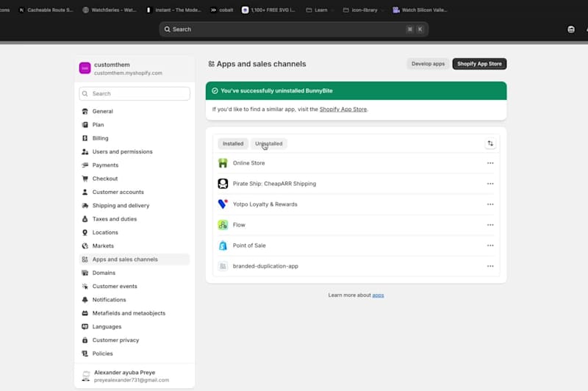Click the Develop apps button
588x391 pixels.
tap(428, 64)
